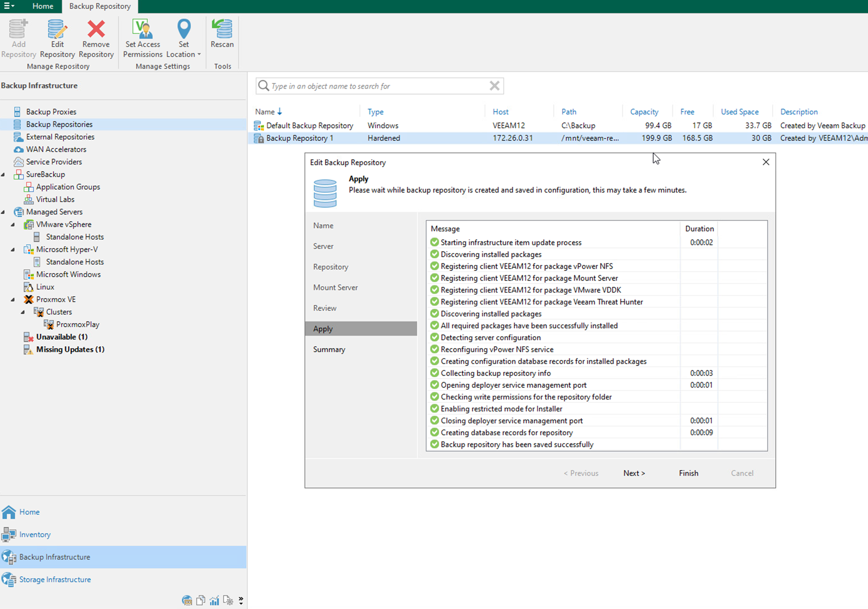Open Storage Infrastructure navigation pane
The width and height of the screenshot is (868, 609).
(55, 579)
